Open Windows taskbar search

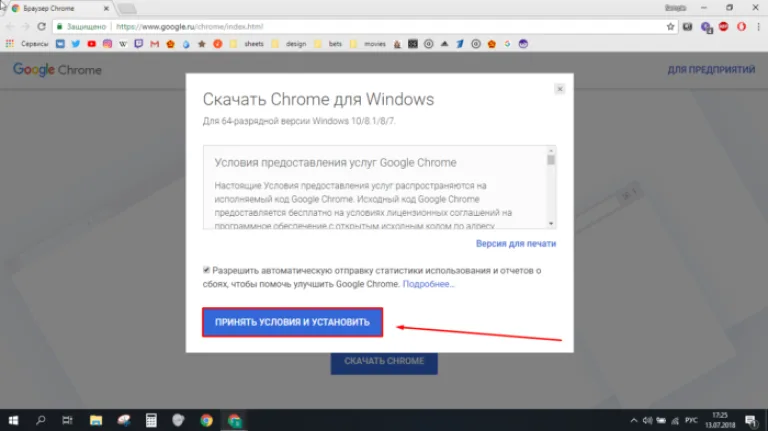tap(41, 420)
